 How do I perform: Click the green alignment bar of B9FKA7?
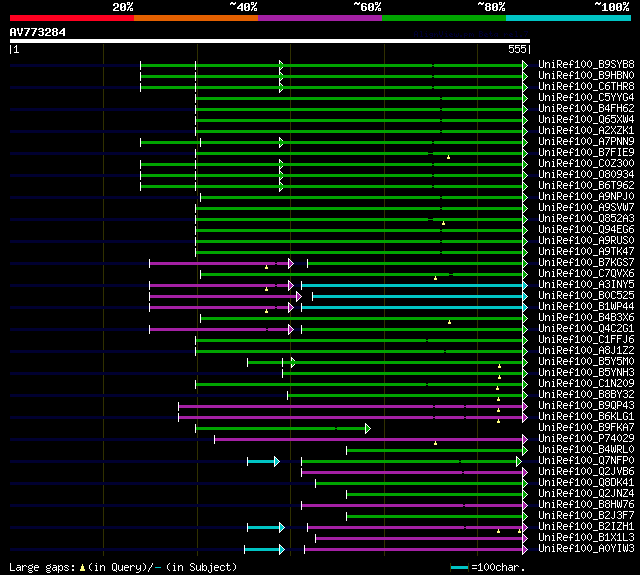(x=281, y=428)
